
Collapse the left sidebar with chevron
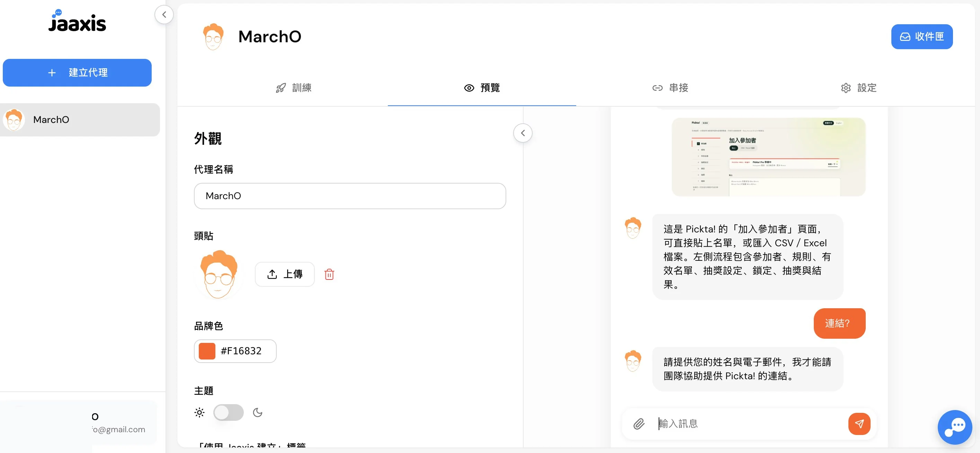[164, 15]
